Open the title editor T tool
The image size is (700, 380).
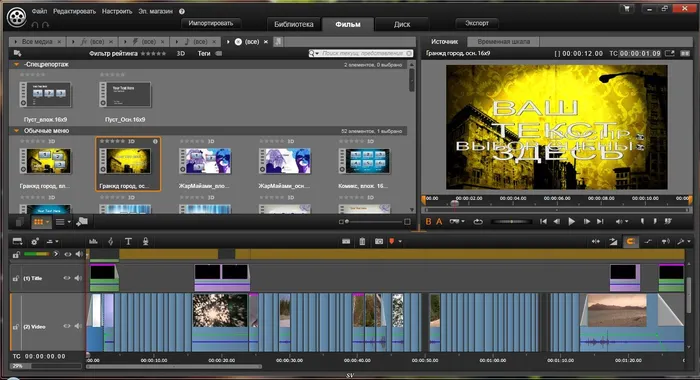point(128,242)
